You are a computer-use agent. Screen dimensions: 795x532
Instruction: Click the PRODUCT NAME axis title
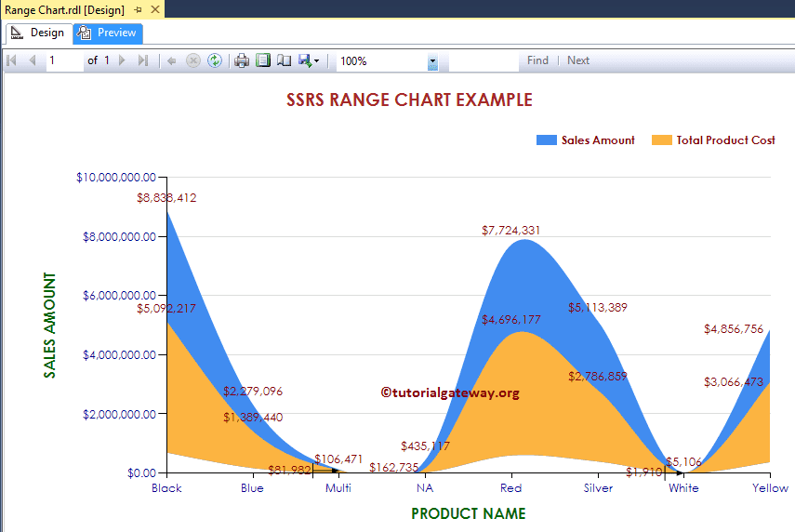click(x=468, y=513)
